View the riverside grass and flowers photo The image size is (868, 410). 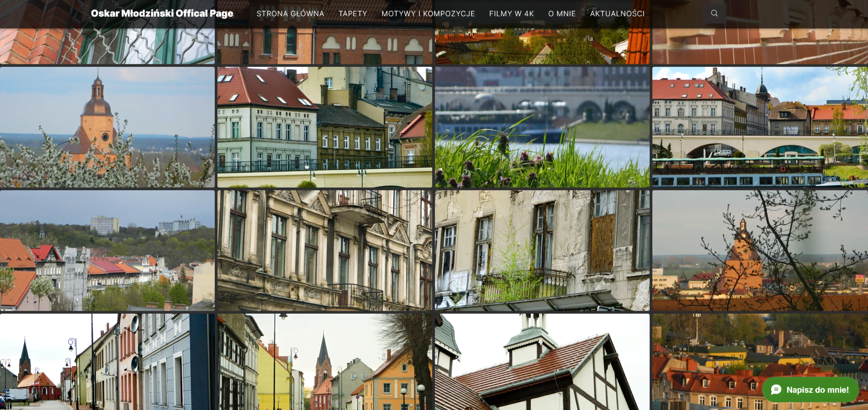tap(542, 127)
